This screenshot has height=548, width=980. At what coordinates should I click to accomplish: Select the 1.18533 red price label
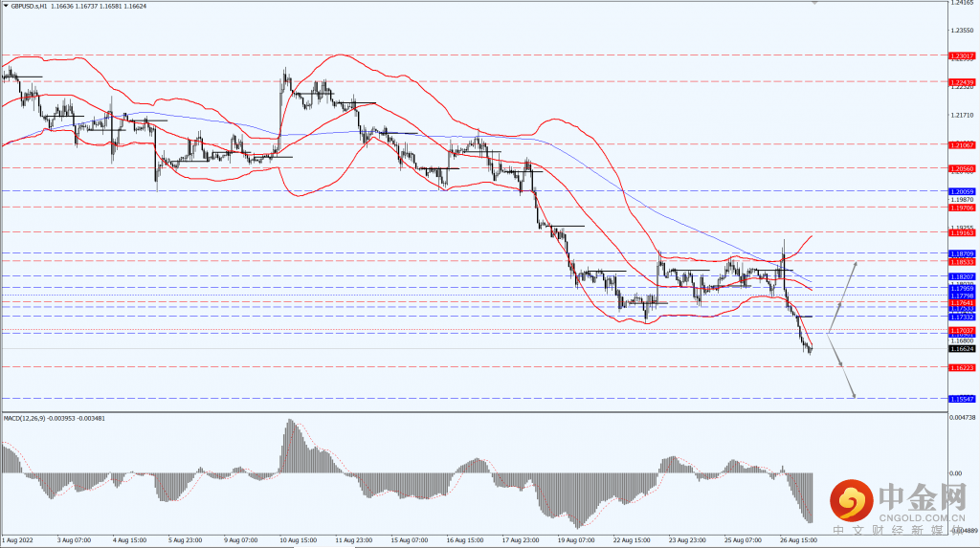(962, 262)
